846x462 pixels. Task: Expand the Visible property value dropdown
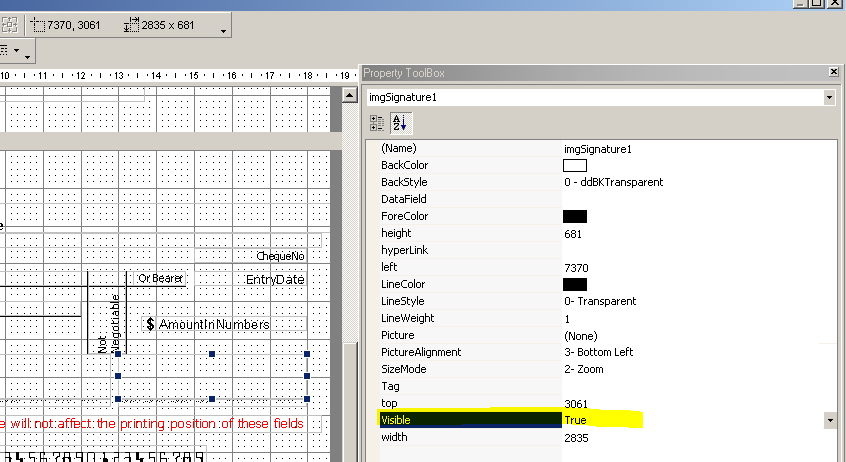829,421
